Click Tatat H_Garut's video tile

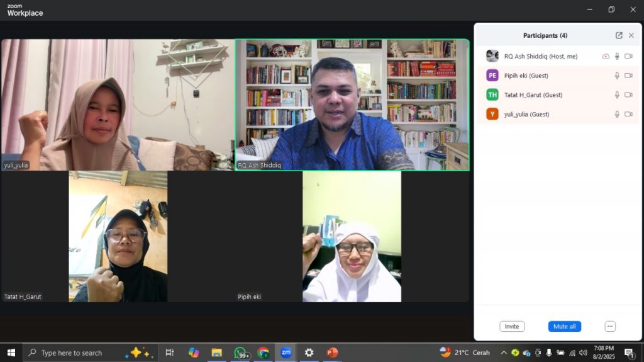coord(118,237)
